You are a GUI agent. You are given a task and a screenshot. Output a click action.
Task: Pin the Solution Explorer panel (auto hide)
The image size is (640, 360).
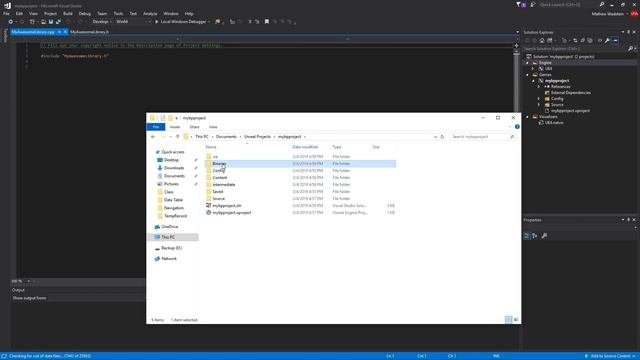[629, 32]
